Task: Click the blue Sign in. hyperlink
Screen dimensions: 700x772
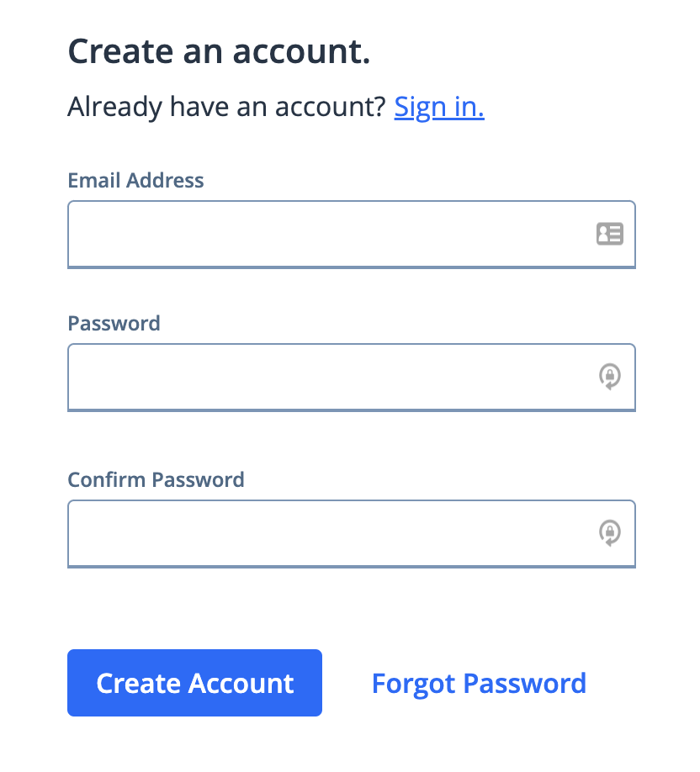Action: tap(438, 106)
